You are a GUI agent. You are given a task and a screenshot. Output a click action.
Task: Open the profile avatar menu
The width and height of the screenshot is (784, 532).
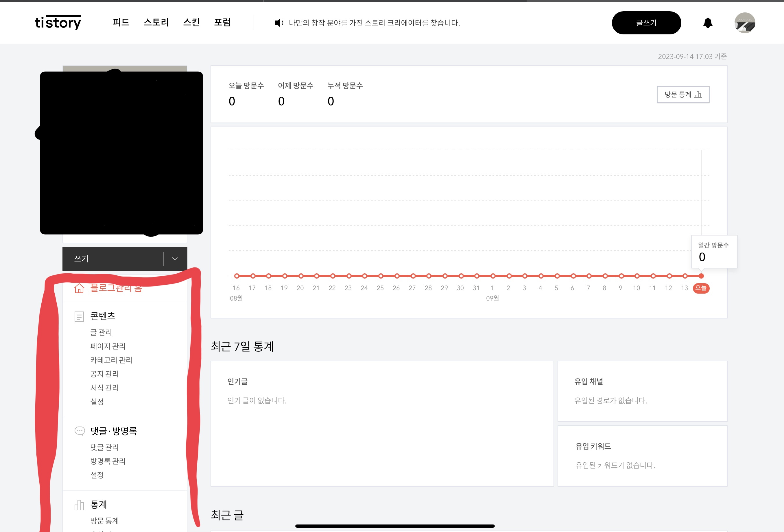(745, 23)
